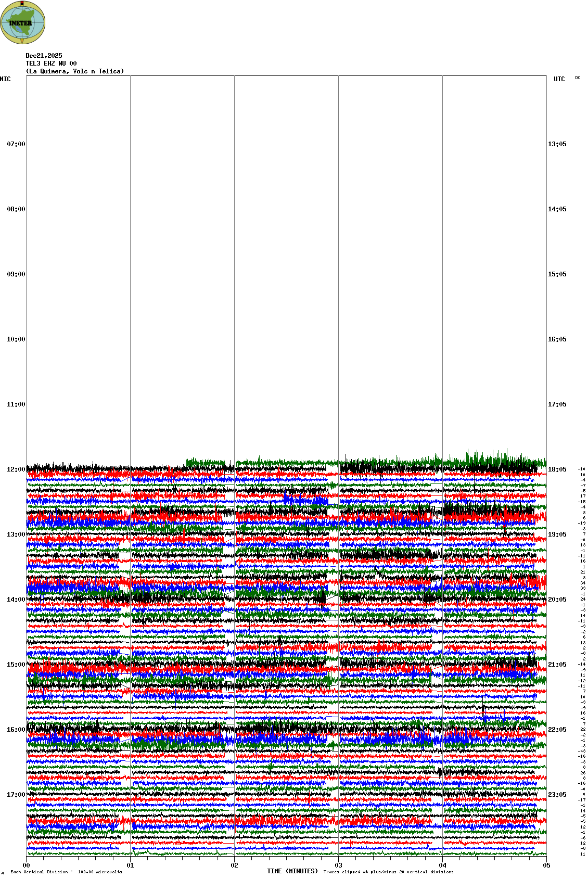Click the 13:05 UTC time label

(x=557, y=144)
